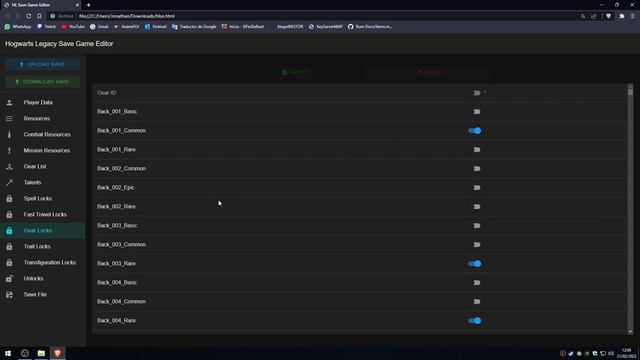Open the Player Data section

click(42, 102)
